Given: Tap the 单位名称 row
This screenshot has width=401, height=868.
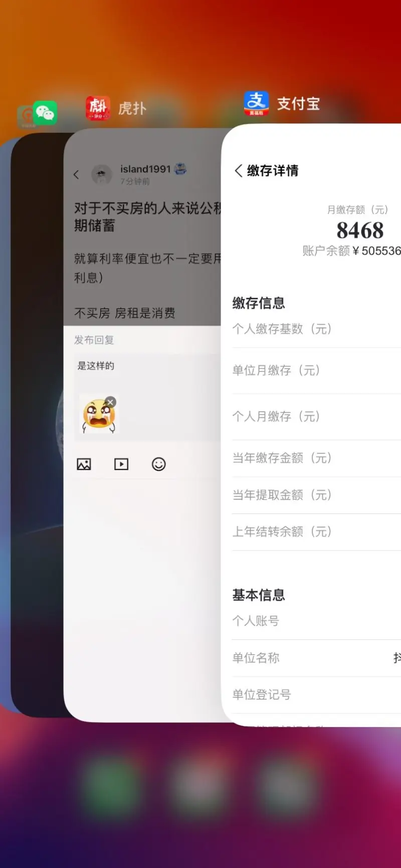Looking at the screenshot, I should tap(316, 658).
